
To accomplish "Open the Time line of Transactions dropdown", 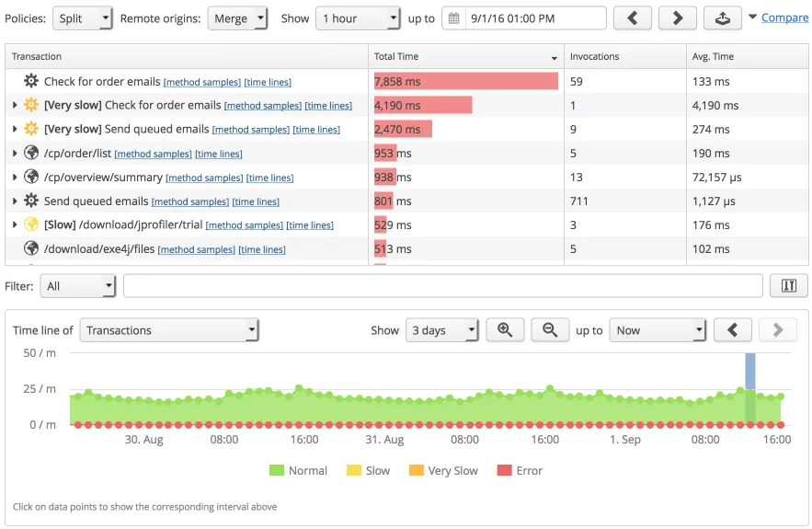I will [169, 330].
